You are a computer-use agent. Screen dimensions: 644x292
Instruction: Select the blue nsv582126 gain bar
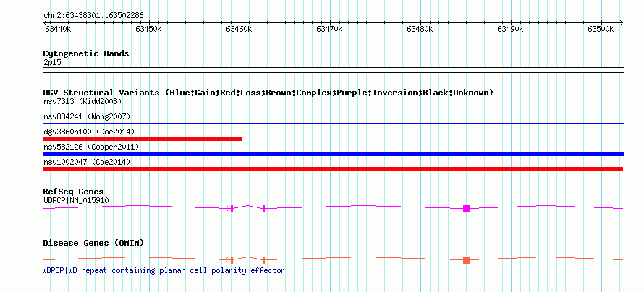(333, 154)
